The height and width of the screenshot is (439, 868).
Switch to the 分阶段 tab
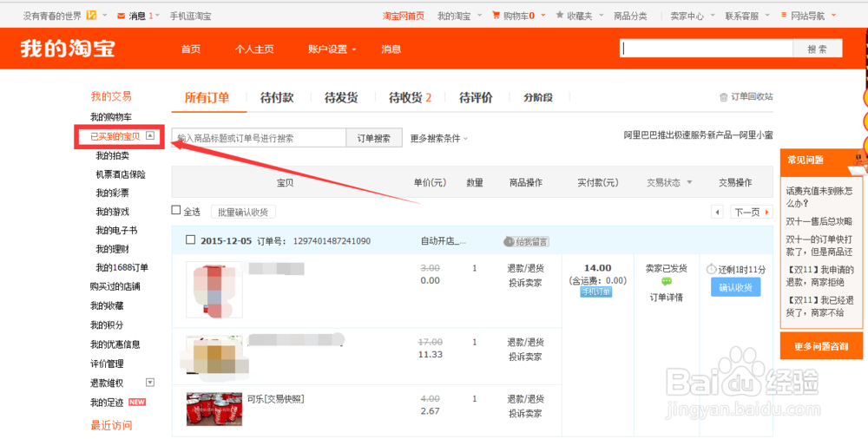(x=539, y=98)
